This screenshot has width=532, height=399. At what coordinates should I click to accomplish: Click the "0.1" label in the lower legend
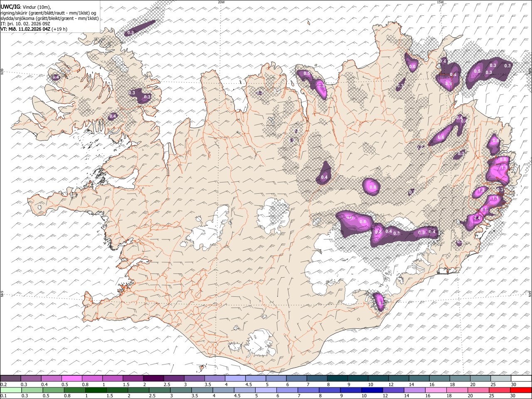pyautogui.click(x=4, y=396)
